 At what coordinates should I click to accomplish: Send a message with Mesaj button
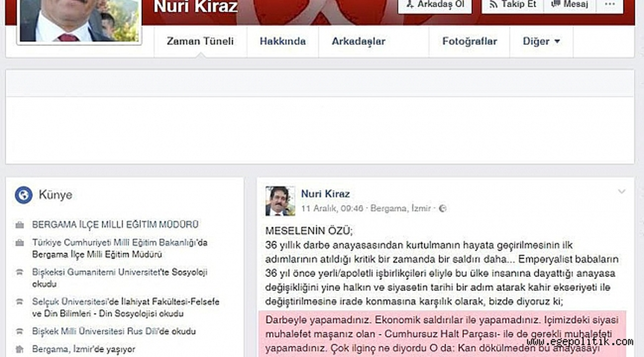(570, 5)
